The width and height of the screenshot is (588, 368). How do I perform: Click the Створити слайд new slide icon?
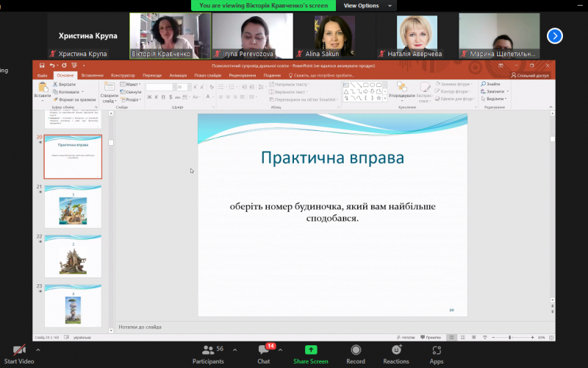pyautogui.click(x=109, y=86)
